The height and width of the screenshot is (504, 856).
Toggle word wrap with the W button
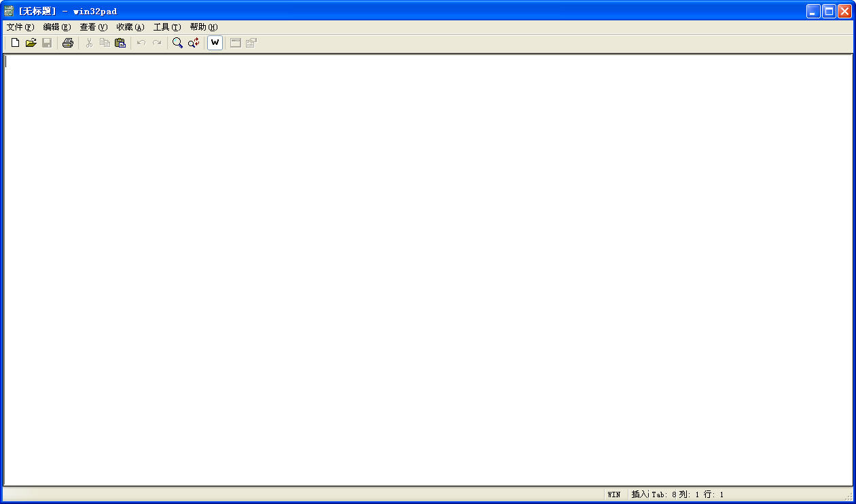coord(215,43)
